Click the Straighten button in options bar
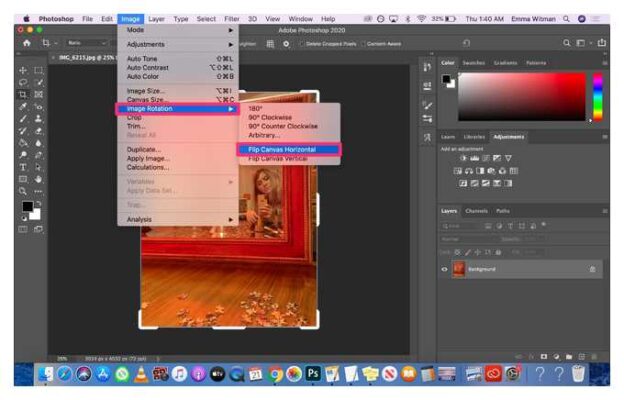 tap(248, 44)
